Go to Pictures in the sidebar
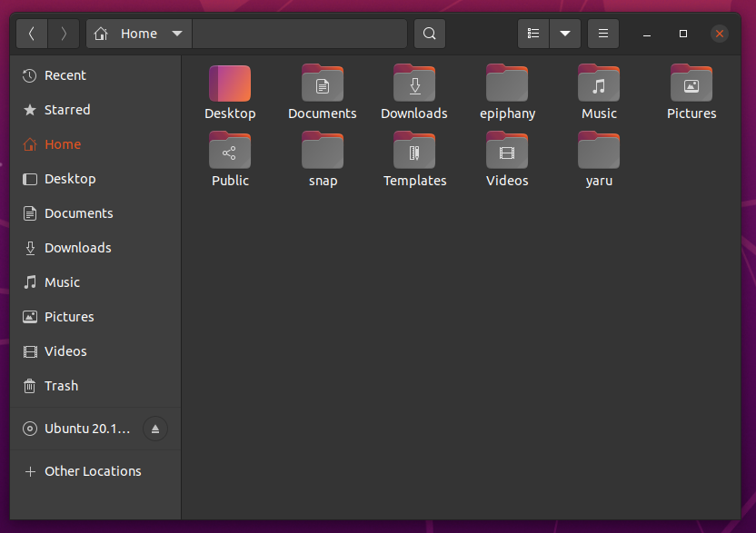Viewport: 756px width, 533px height. [x=95, y=317]
